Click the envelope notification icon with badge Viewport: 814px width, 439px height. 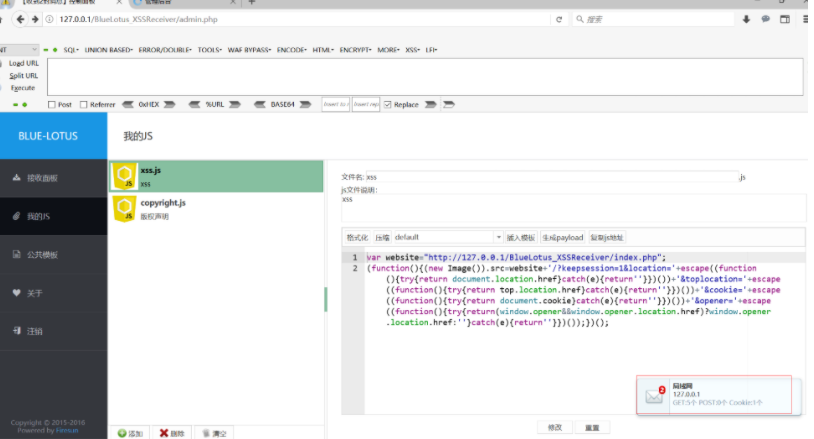[x=654, y=396]
